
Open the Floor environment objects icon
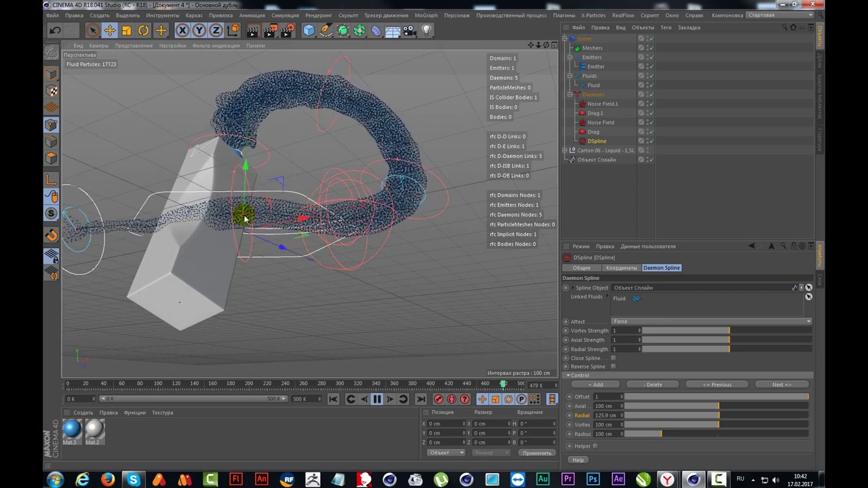point(393,30)
